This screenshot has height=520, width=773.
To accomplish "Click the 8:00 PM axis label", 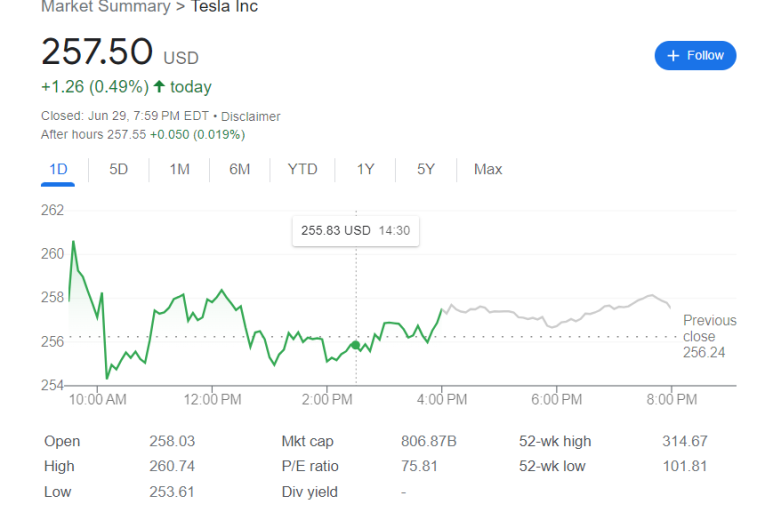I will (671, 399).
